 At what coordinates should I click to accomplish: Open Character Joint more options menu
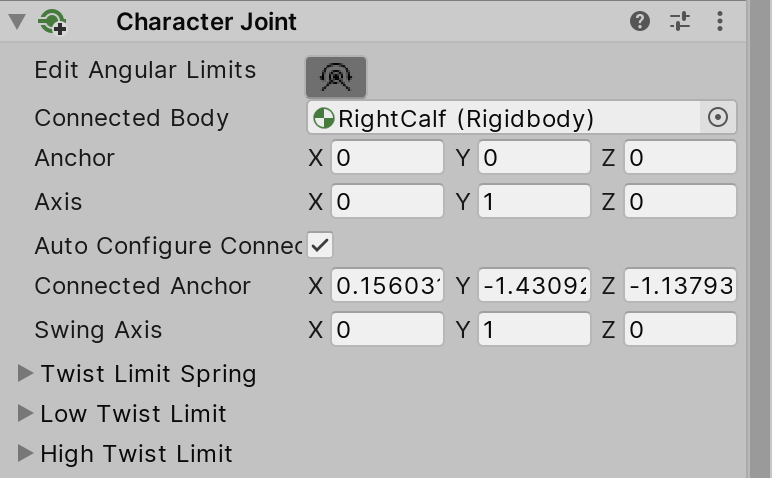720,21
